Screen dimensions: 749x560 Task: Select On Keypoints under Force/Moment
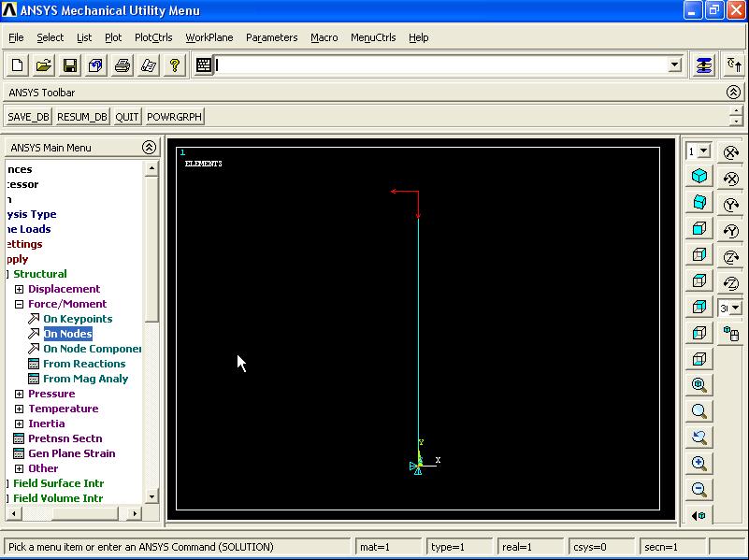(78, 319)
